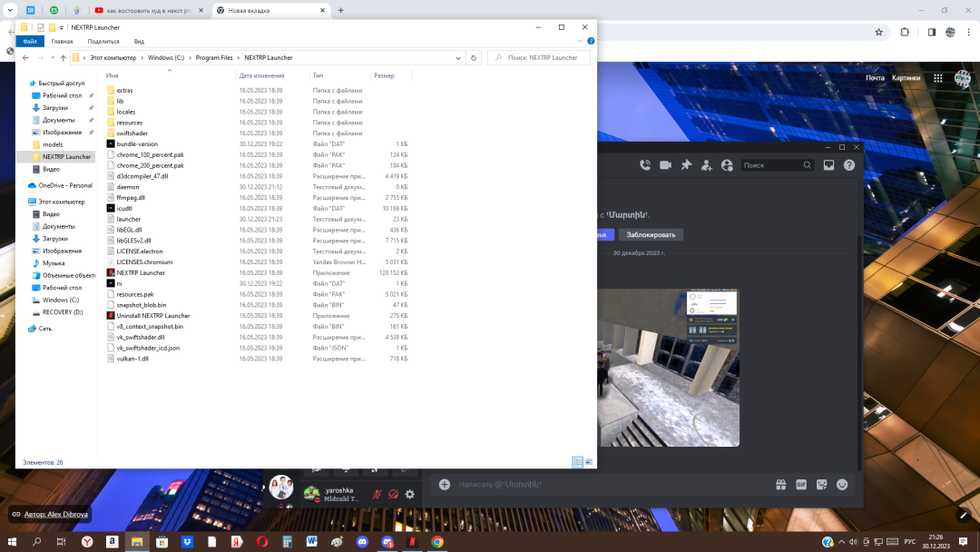Open the Поделиться ribbon tab
Screen dimensions: 980x552
pyautogui.click(x=103, y=41)
